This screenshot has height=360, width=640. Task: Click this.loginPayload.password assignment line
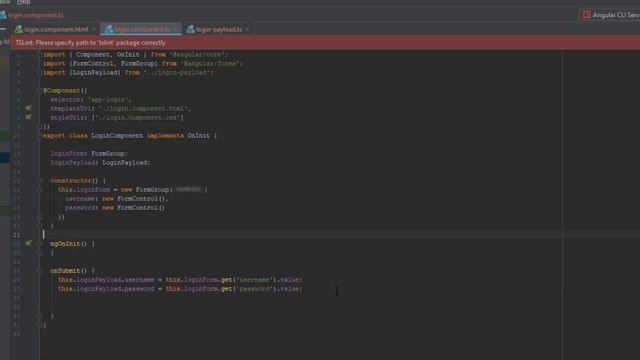coord(180,289)
